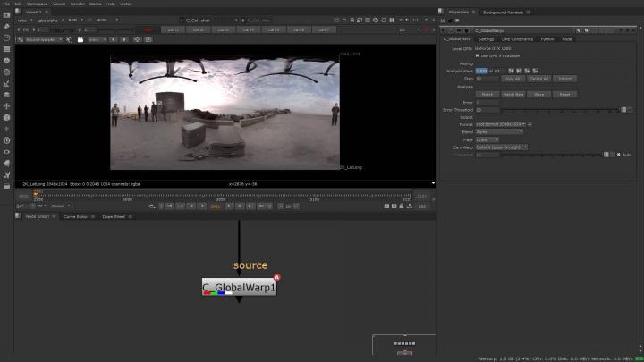Expand the Cam Warp dropdown

pyautogui.click(x=502, y=147)
